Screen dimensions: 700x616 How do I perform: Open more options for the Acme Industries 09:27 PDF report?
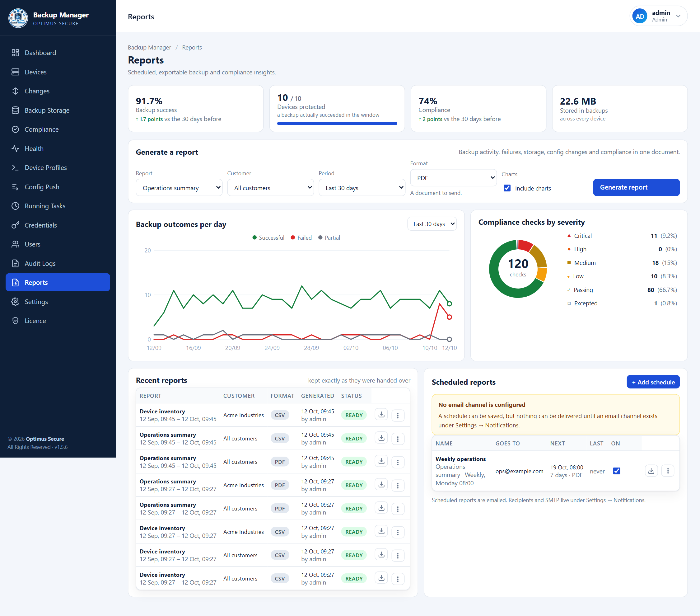tap(398, 485)
